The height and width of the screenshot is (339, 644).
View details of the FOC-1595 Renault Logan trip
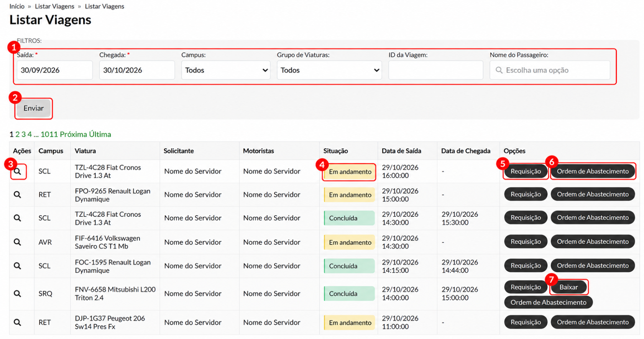[17, 266]
